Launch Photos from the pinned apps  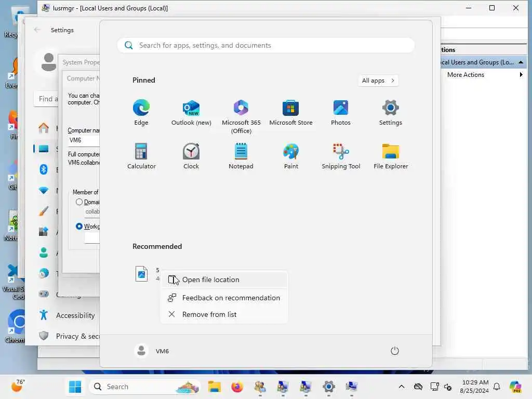coord(341,113)
